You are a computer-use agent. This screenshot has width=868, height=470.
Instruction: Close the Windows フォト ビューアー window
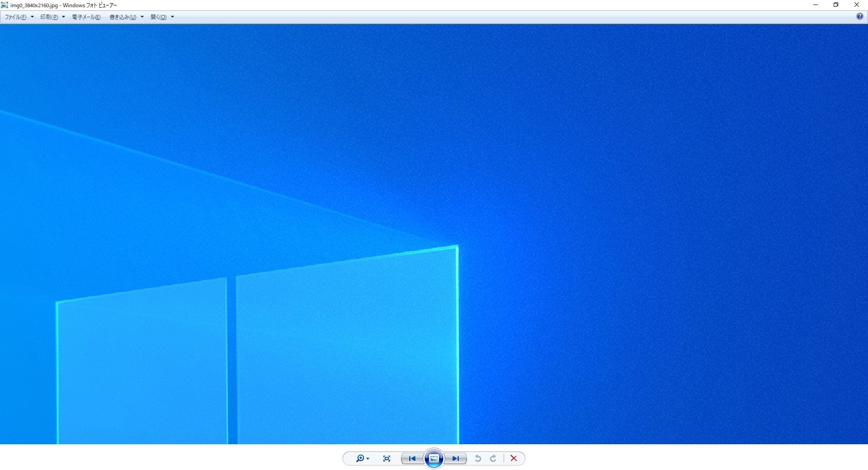tap(857, 5)
